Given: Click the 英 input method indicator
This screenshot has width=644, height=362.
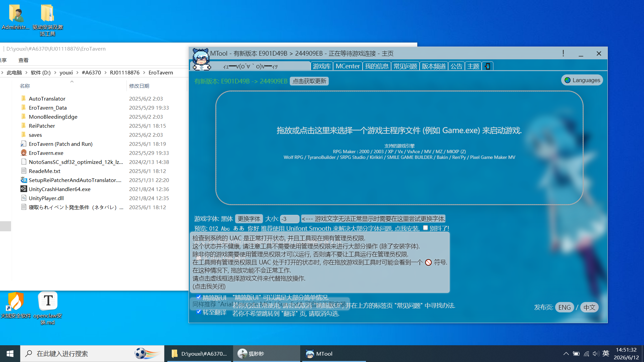Looking at the screenshot, I should 606,354.
